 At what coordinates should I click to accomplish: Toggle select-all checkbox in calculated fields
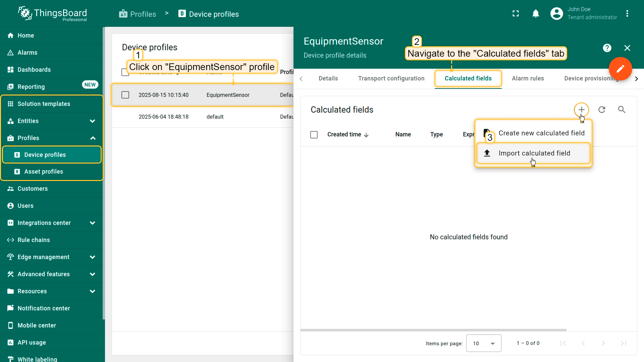click(314, 135)
